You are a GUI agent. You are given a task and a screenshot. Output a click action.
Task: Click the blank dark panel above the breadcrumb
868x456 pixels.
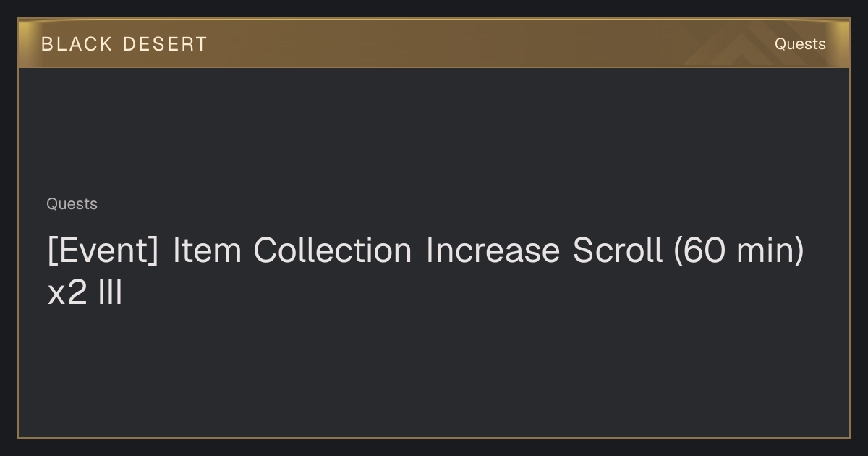434,130
